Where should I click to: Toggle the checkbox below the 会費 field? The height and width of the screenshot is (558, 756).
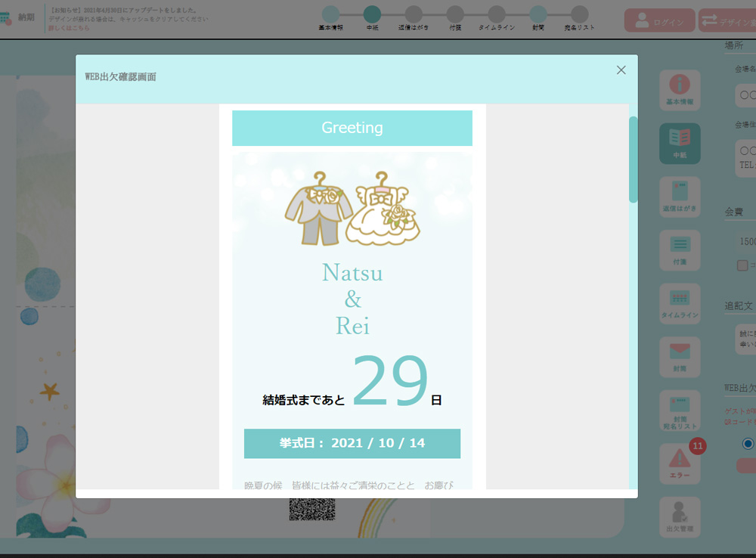pos(742,265)
